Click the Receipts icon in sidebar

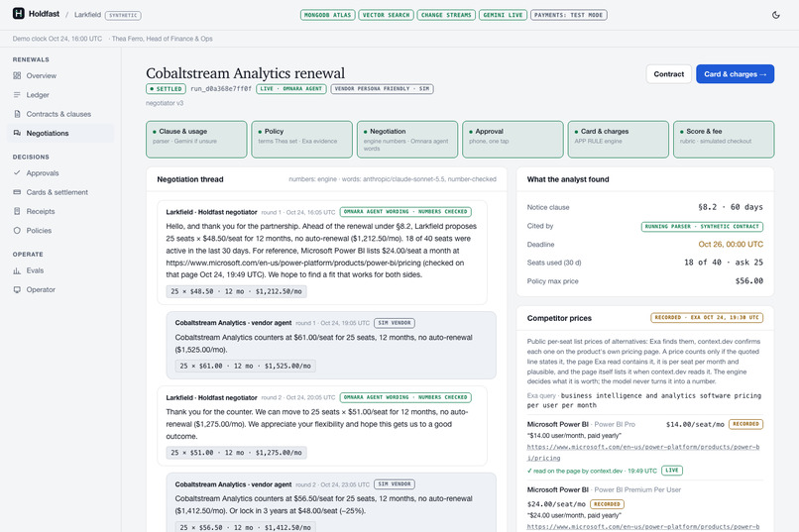17,211
